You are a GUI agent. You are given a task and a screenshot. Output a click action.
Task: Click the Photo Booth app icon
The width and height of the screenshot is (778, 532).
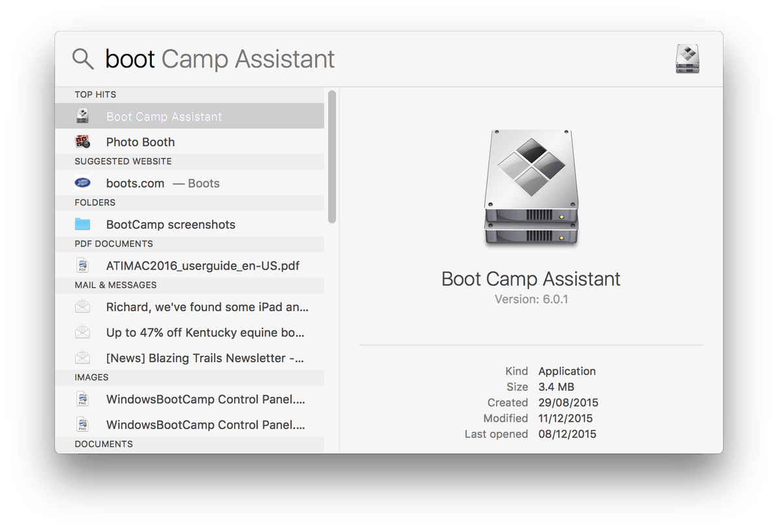click(x=82, y=142)
